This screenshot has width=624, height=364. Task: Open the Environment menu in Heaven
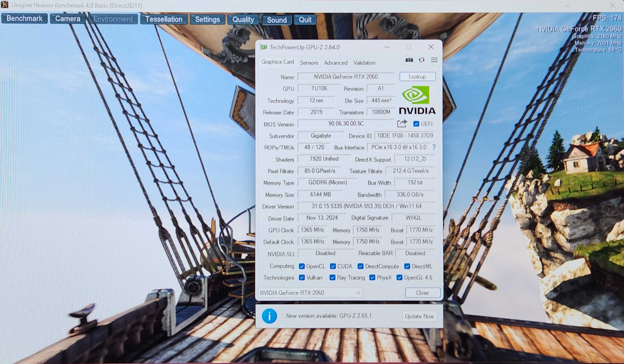coord(113,19)
